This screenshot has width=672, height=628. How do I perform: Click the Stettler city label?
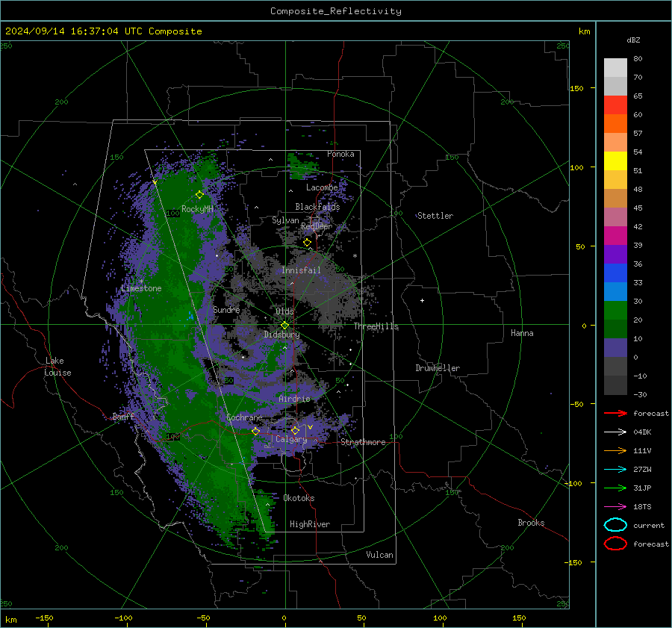[435, 216]
